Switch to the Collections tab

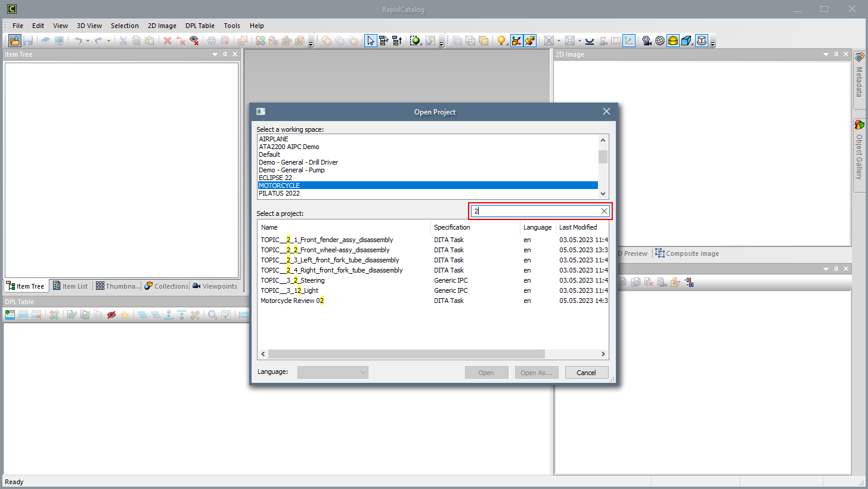tap(166, 286)
